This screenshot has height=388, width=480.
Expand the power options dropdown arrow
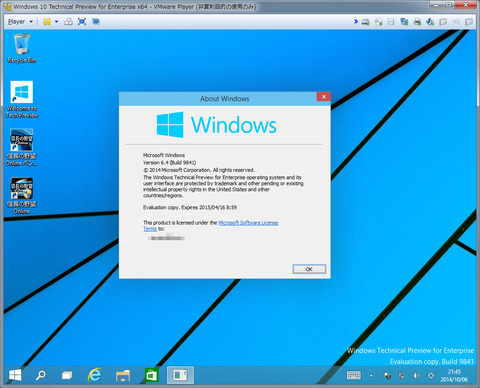(x=56, y=22)
